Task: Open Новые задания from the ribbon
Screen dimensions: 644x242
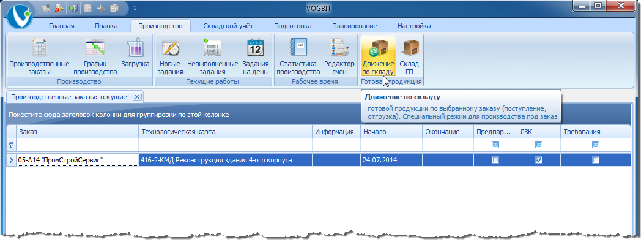Action: (x=171, y=56)
